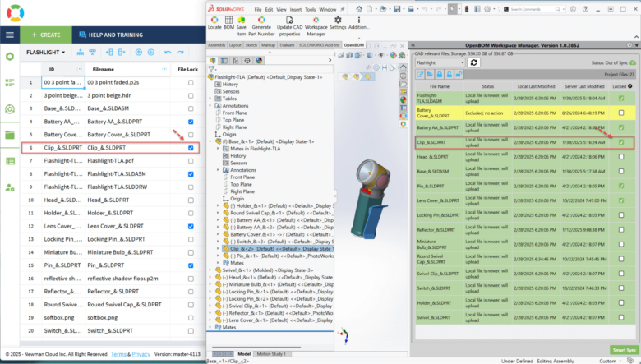
Task: Click the 'Excluded; no action' status cell
Action: point(487,113)
